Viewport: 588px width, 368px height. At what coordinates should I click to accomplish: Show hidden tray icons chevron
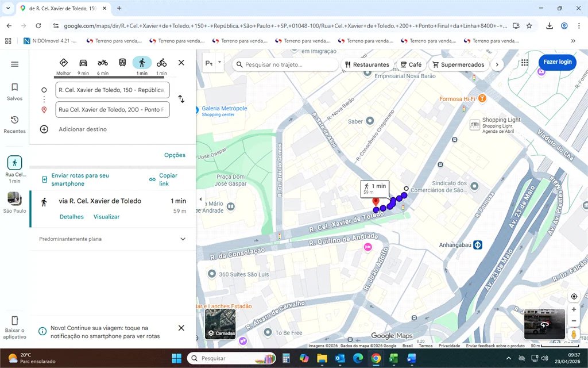(509, 358)
